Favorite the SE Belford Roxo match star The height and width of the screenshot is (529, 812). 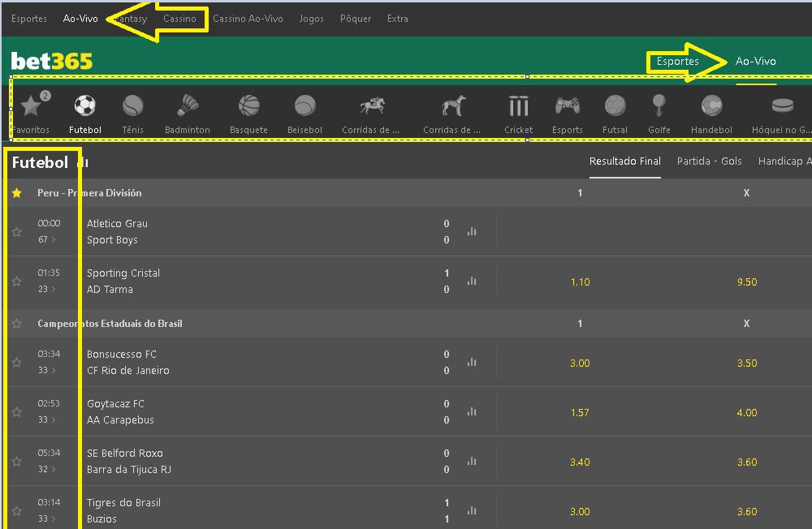pos(16,461)
